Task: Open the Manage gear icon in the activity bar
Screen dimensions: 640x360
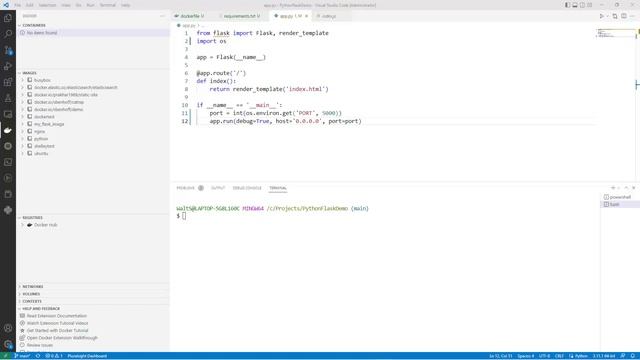Action: point(8,344)
